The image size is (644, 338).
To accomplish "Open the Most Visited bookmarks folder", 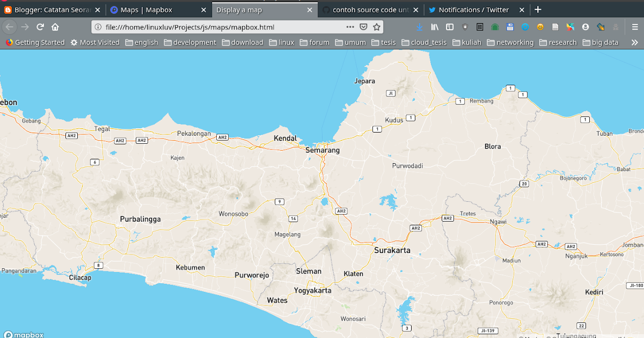I will pyautogui.click(x=94, y=42).
